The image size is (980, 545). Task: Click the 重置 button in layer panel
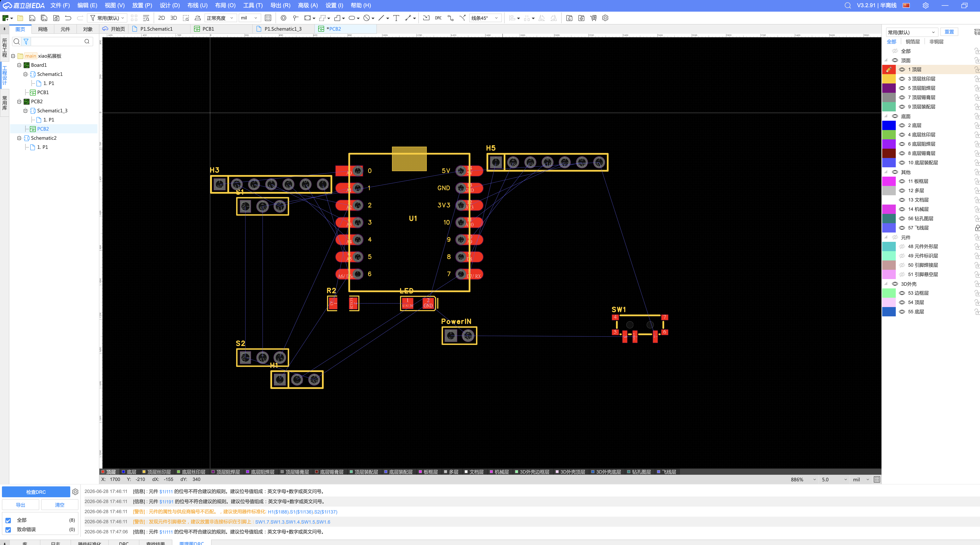949,32
